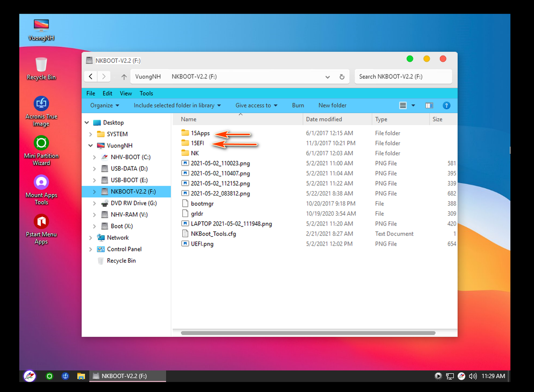This screenshot has height=392, width=534.
Task: Select NHV-RAM (V:) in the tree
Action: pyautogui.click(x=129, y=215)
